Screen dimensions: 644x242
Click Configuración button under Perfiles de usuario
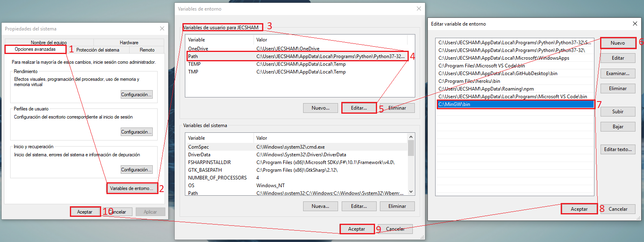tap(137, 132)
